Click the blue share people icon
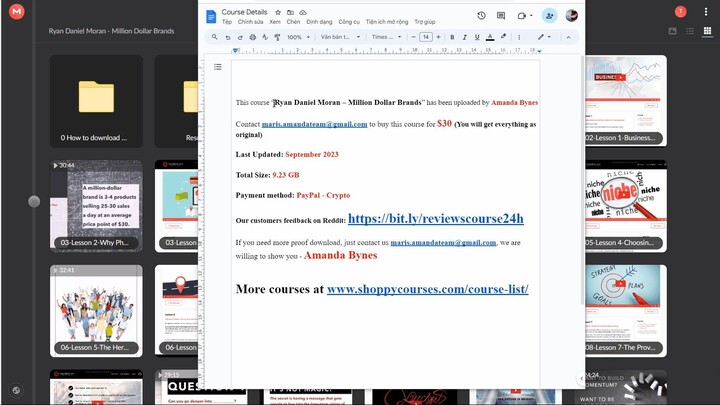This screenshot has height=405, width=720. point(549,16)
